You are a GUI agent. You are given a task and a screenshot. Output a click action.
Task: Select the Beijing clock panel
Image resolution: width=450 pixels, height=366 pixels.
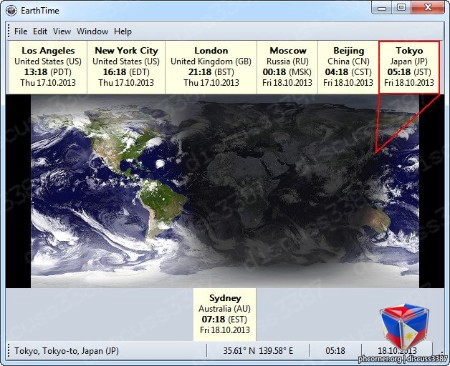tap(348, 67)
